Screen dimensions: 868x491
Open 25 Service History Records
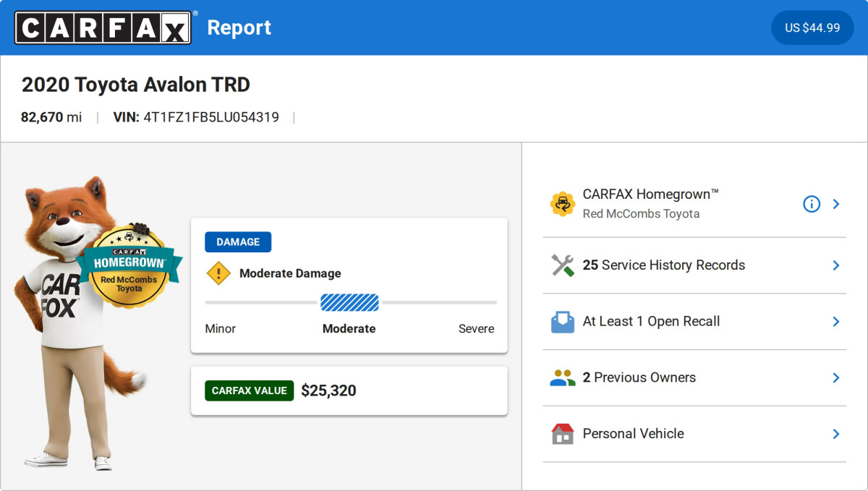click(x=694, y=265)
